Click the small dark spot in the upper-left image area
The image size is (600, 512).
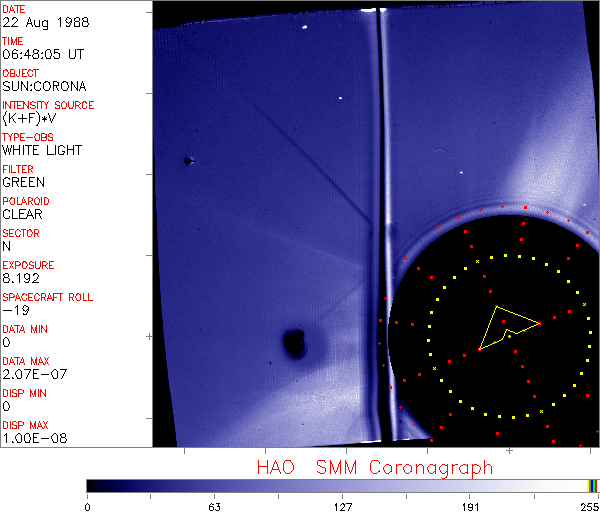coord(188,160)
